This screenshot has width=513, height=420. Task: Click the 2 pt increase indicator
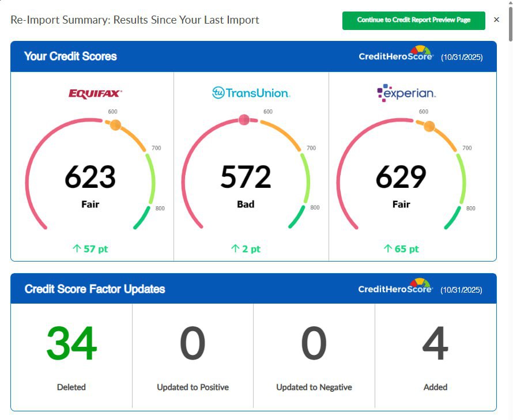point(246,249)
